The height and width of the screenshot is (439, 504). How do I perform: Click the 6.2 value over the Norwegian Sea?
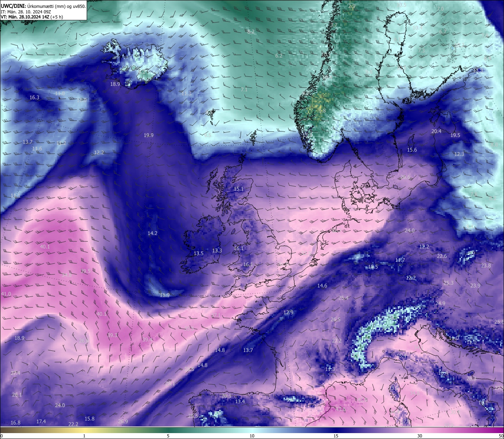pos(279,56)
